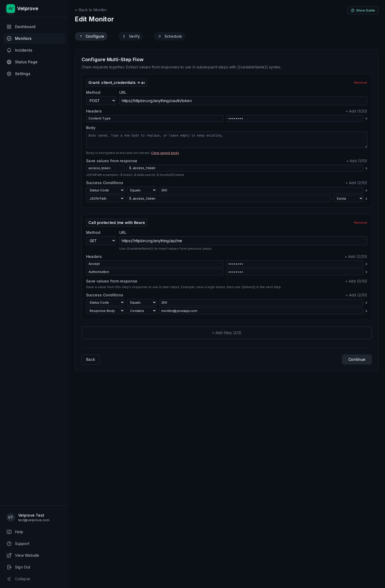Add saved value in step 1 (1/10)
The height and width of the screenshot is (588, 385).
point(357,161)
